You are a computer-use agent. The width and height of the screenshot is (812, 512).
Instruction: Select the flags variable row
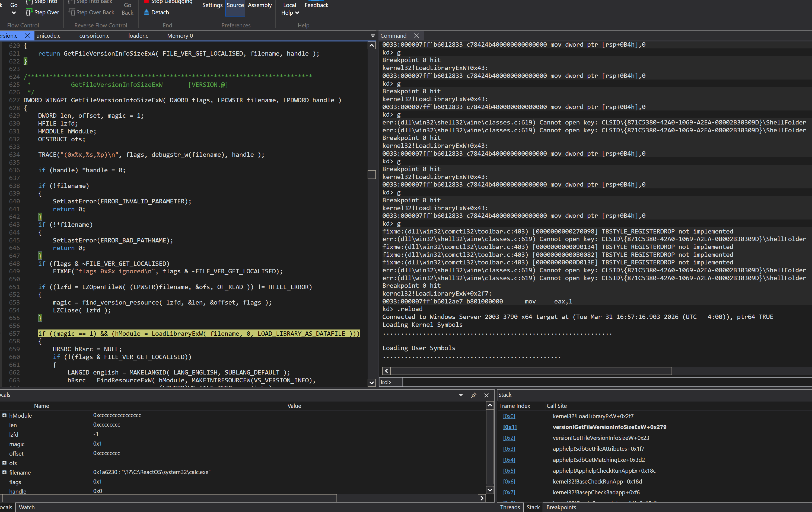pyautogui.click(x=243, y=482)
